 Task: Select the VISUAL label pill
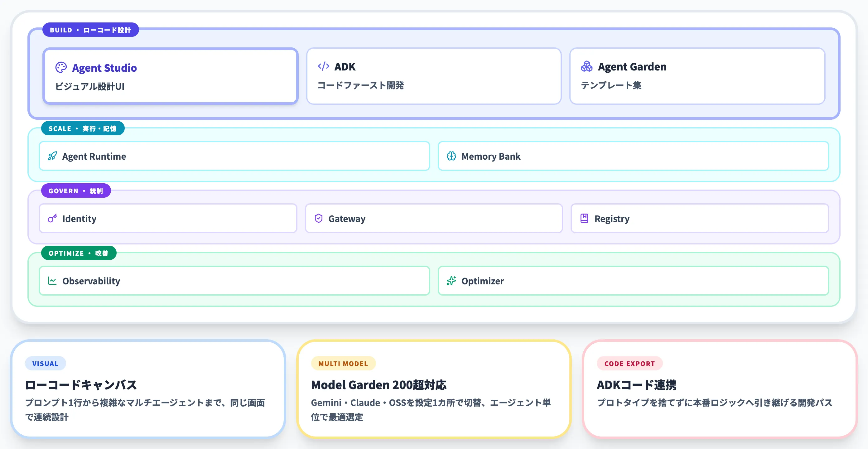(x=45, y=363)
